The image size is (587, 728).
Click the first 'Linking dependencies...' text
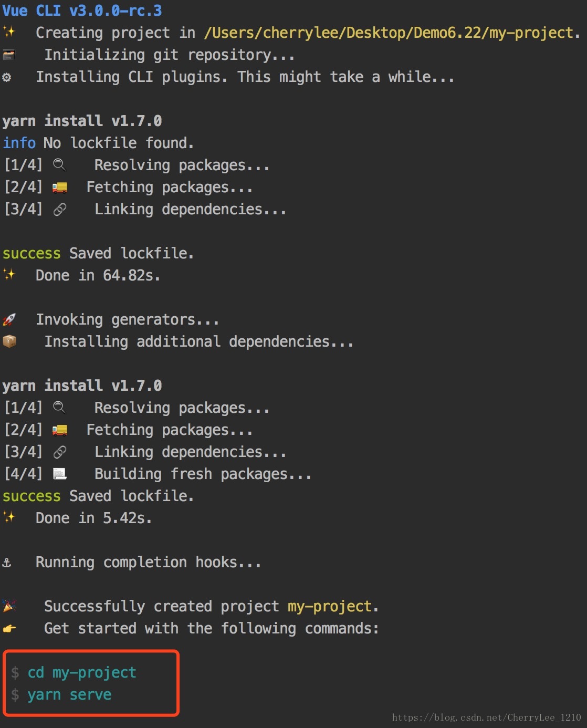click(191, 210)
